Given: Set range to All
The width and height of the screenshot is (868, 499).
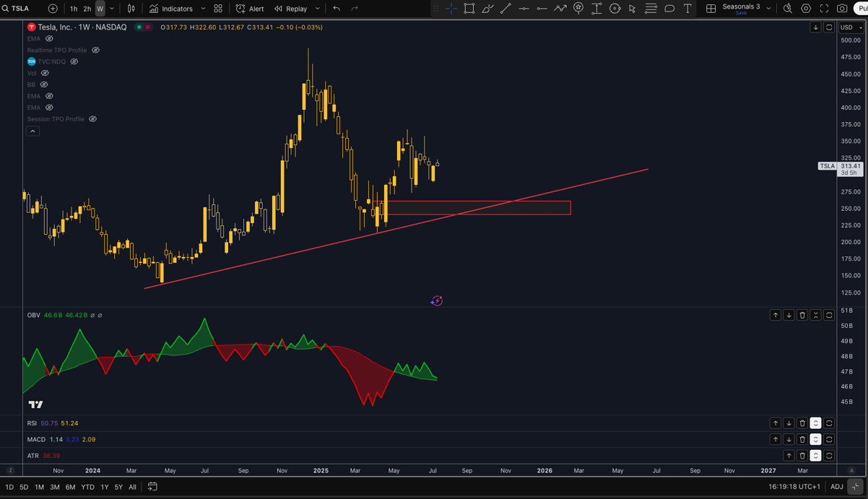Looking at the screenshot, I should [x=132, y=487].
